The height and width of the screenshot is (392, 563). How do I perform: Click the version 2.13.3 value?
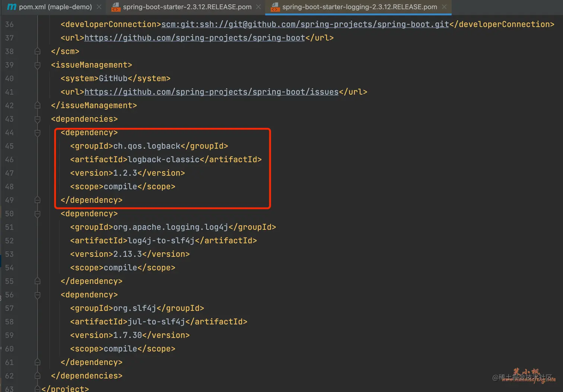[128, 254]
